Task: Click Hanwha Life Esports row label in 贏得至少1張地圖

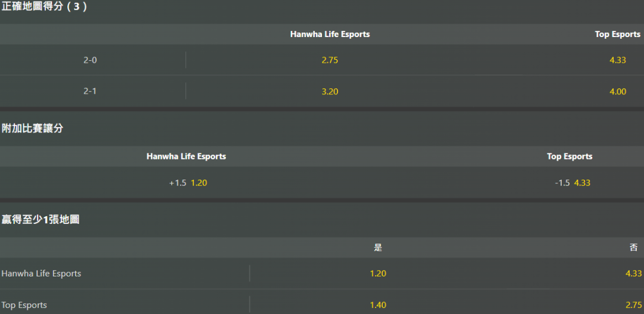Action: 41,273
